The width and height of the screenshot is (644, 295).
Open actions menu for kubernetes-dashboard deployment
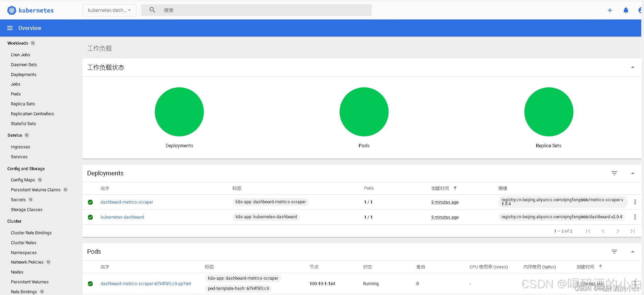tap(635, 217)
